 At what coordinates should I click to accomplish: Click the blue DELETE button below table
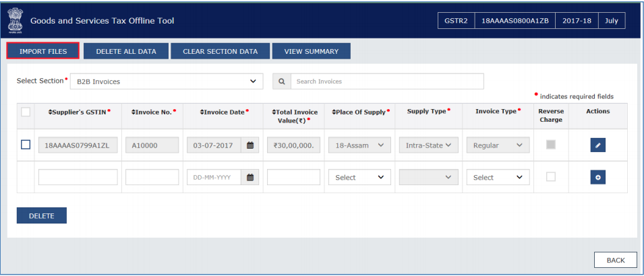(x=42, y=215)
